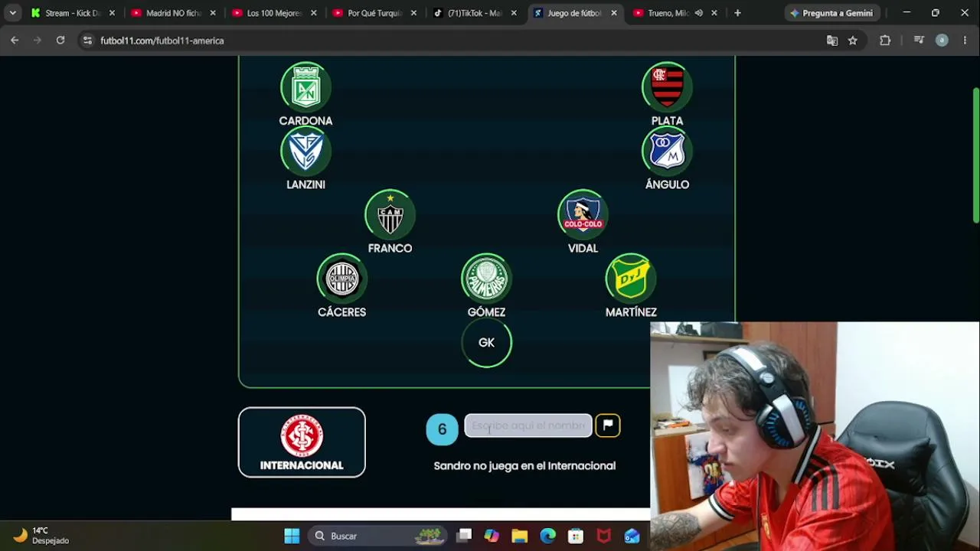This screenshot has width=980, height=551.
Task: Click the Colo-Colo crest above Vidal
Action: coord(583,215)
